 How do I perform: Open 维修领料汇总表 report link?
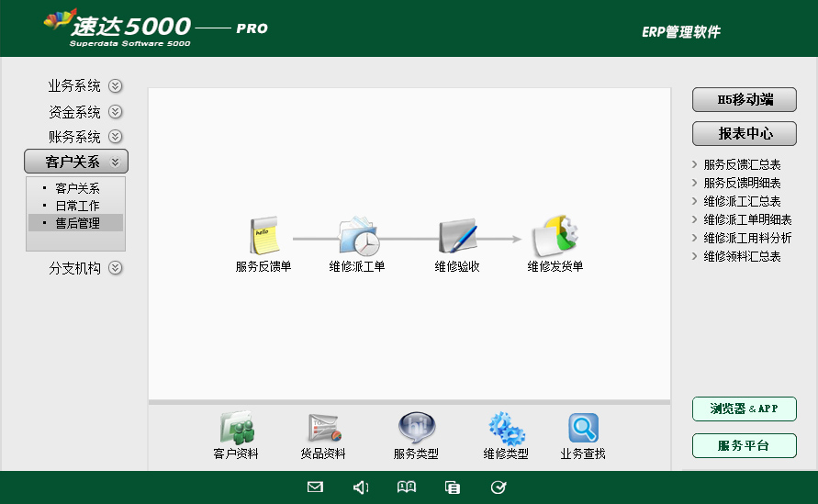742,256
